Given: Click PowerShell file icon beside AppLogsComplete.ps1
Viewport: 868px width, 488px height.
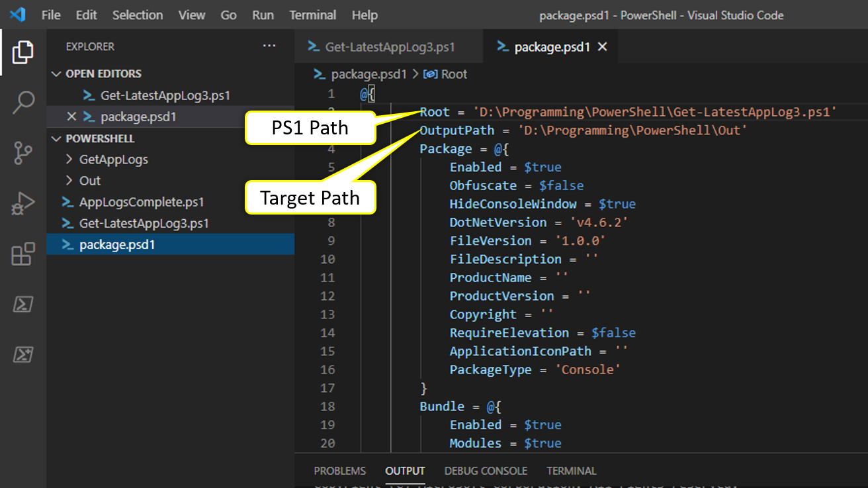Looking at the screenshot, I should tap(67, 202).
